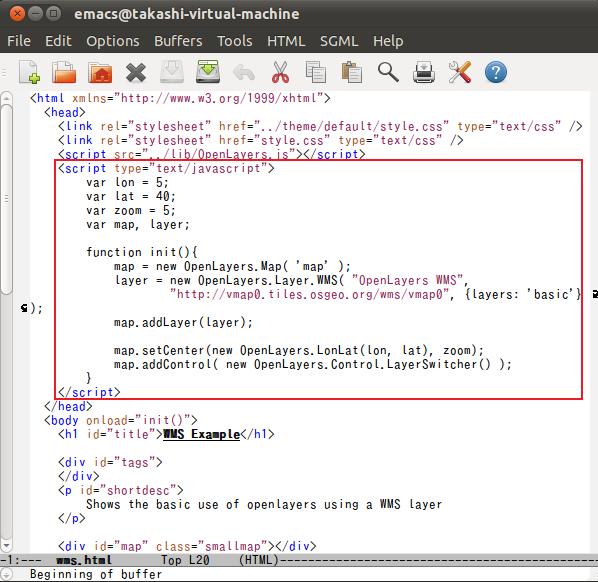
Task: Click the 'map.addLayer(layer);' line
Action: click(183, 323)
